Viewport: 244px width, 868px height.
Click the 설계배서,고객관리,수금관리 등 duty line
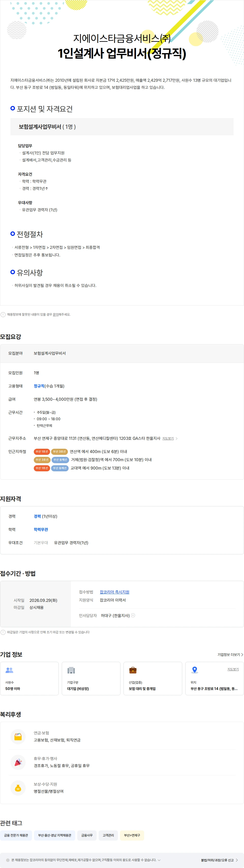[x=47, y=160]
